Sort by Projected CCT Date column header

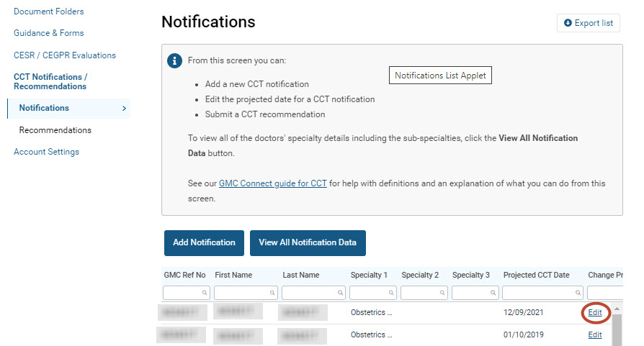(x=537, y=275)
